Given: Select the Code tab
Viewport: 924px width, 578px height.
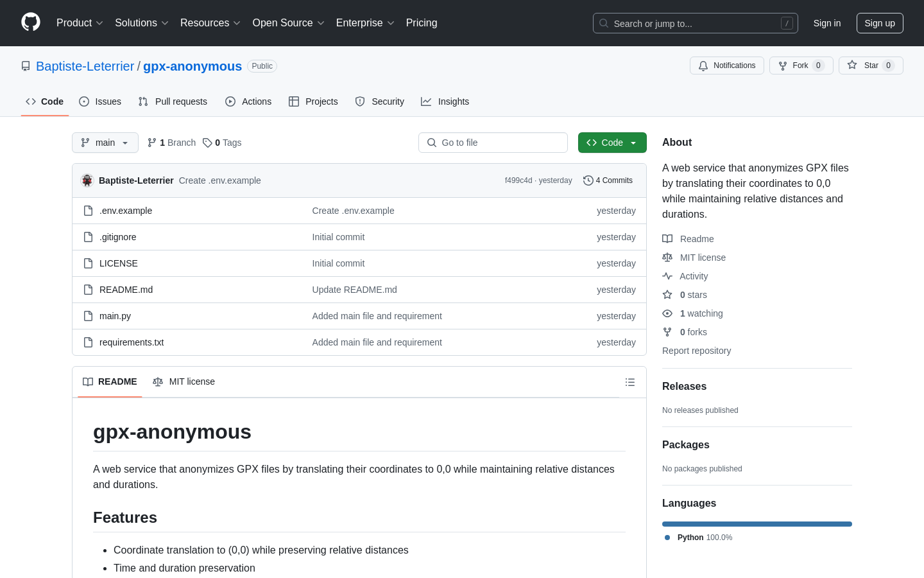Looking at the screenshot, I should tap(45, 101).
